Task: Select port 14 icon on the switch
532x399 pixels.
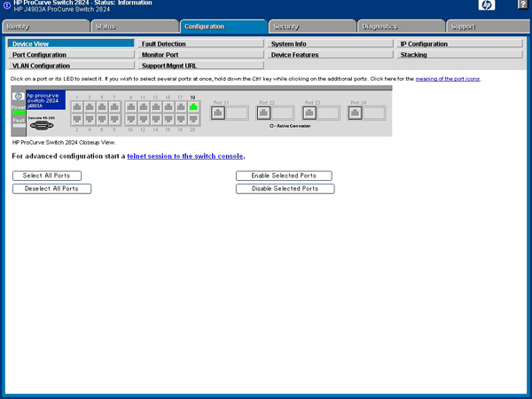Action: [156, 120]
